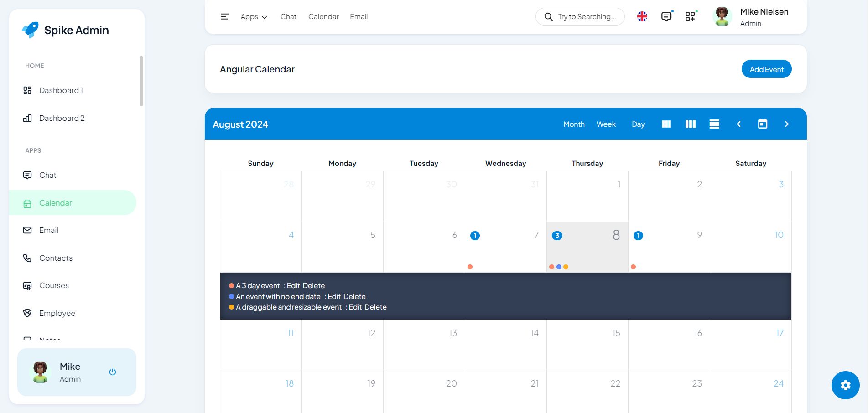Image resolution: width=868 pixels, height=413 pixels.
Task: Click the Add Event button
Action: click(x=766, y=69)
